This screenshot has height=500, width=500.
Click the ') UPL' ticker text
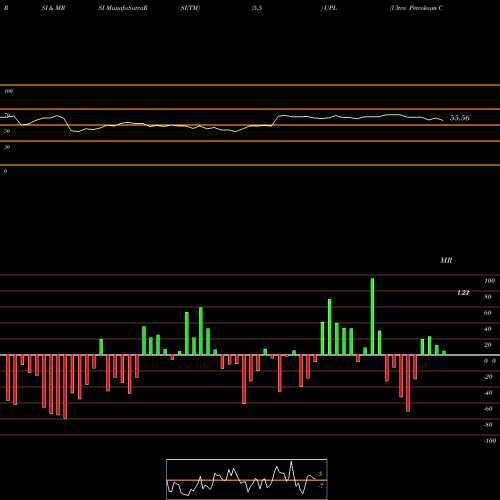(329, 8)
